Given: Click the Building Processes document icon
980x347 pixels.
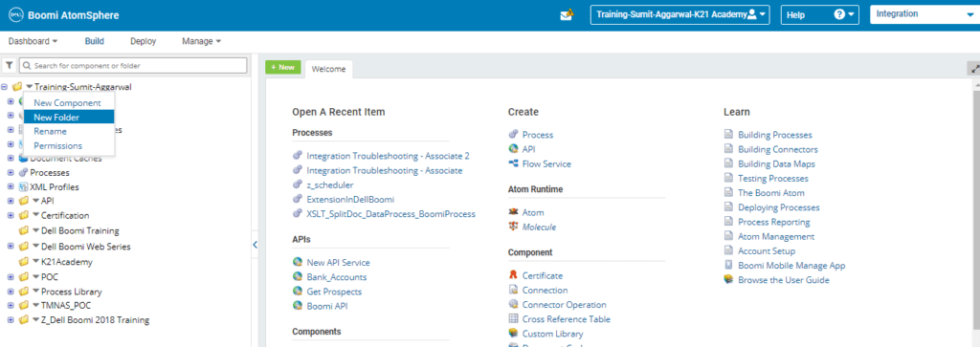Looking at the screenshot, I should (728, 134).
